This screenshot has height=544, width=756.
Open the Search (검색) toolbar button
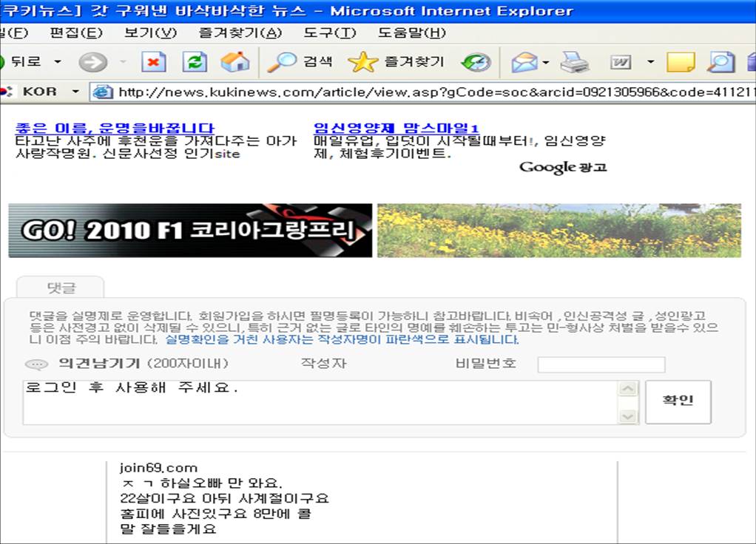point(300,62)
